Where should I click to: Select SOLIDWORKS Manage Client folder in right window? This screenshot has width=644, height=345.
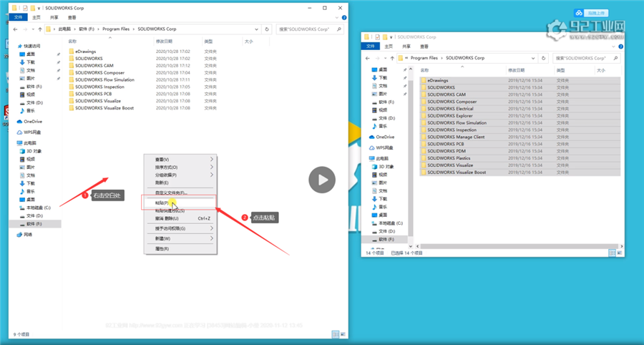click(x=520, y=137)
